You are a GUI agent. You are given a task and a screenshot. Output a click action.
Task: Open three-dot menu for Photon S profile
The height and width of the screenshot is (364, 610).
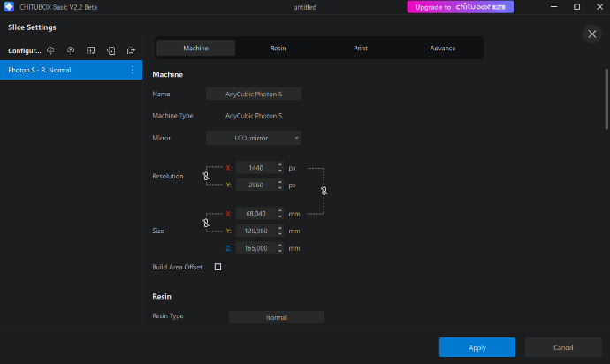[133, 70]
